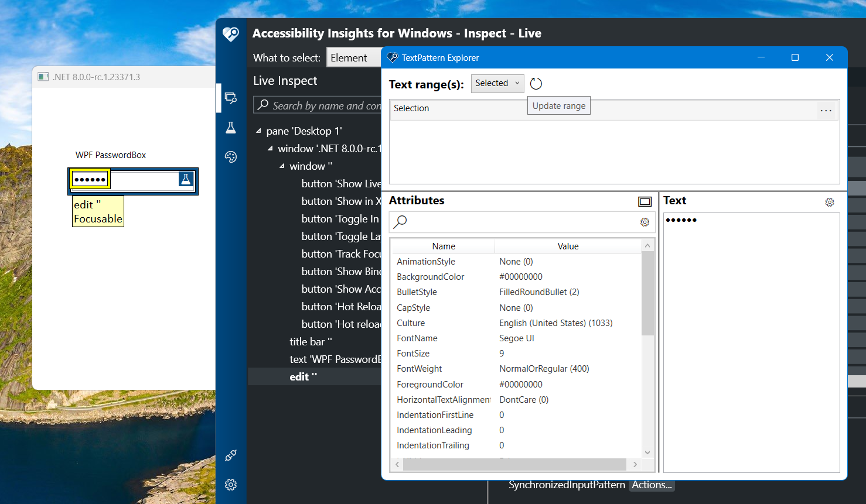Open the Test (beaker) view in sidebar

[231, 127]
